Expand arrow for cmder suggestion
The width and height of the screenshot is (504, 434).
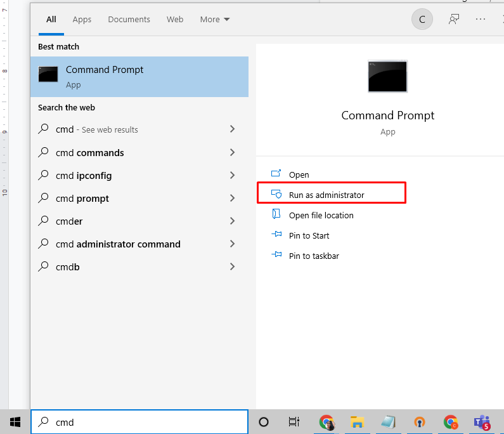233,221
